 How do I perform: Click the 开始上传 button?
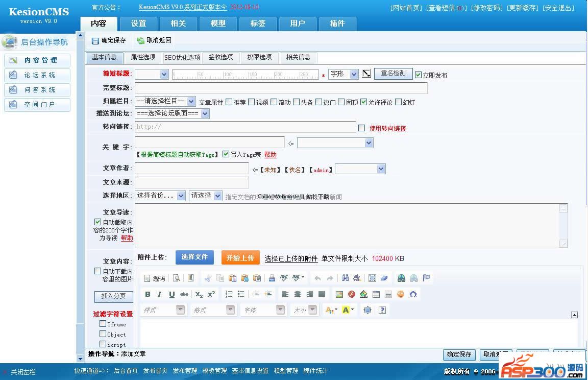(240, 258)
